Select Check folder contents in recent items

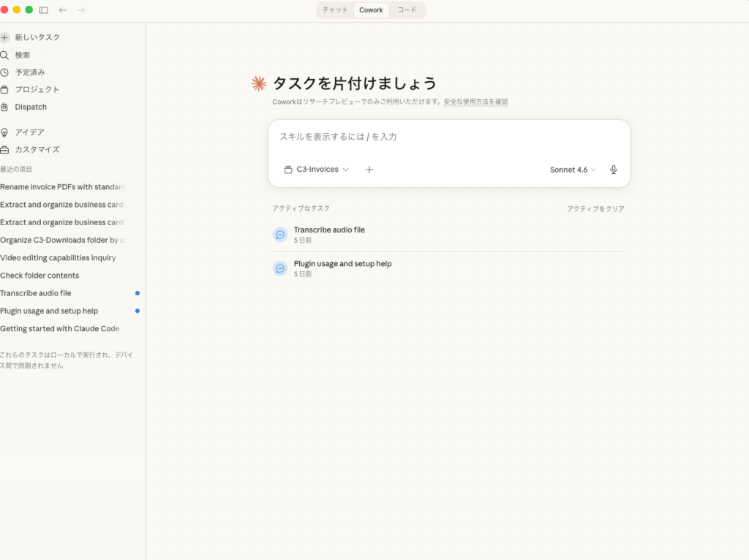[x=39, y=276]
